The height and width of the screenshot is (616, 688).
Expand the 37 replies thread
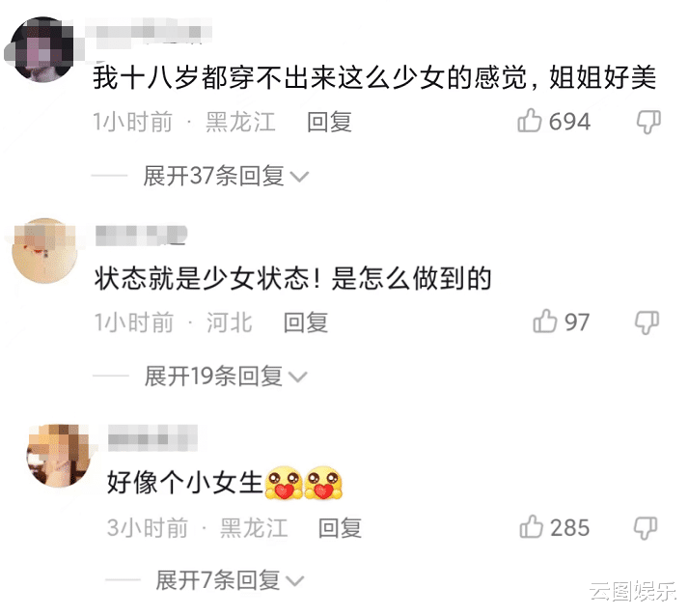[226, 176]
